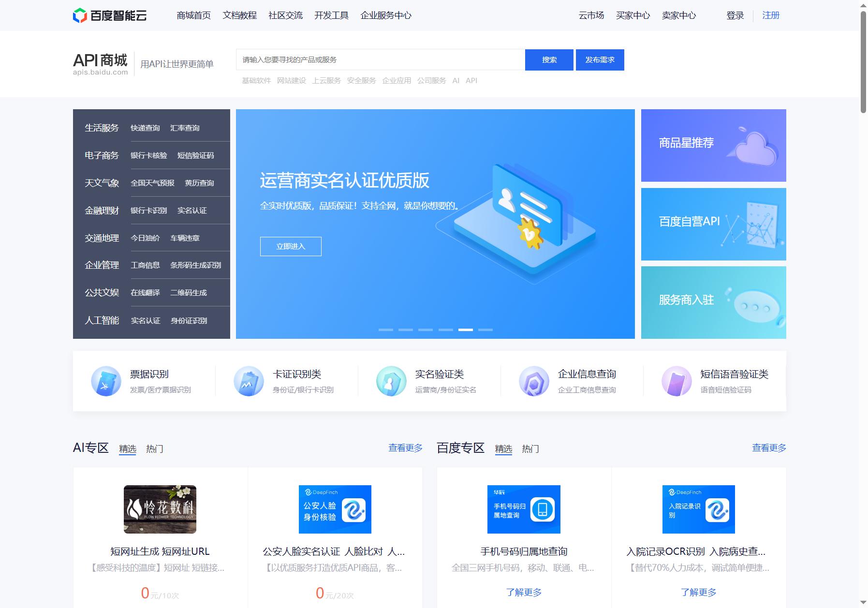Open the 百度自营API banner card
This screenshot has height=608, width=868.
[x=714, y=224]
